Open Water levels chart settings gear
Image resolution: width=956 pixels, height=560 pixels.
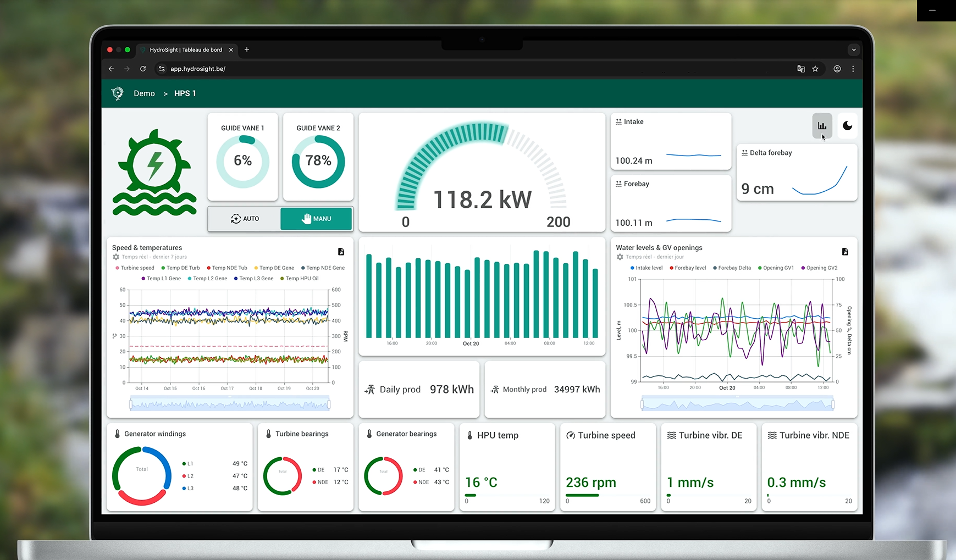coord(620,257)
